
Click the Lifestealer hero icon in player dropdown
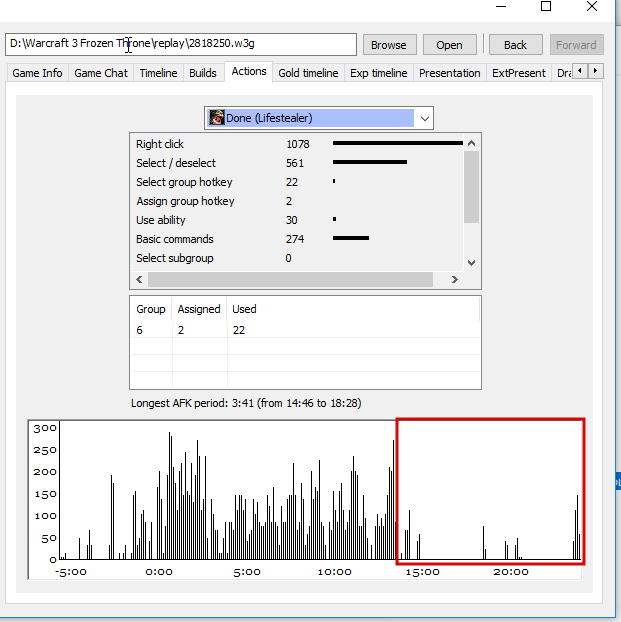click(x=217, y=118)
